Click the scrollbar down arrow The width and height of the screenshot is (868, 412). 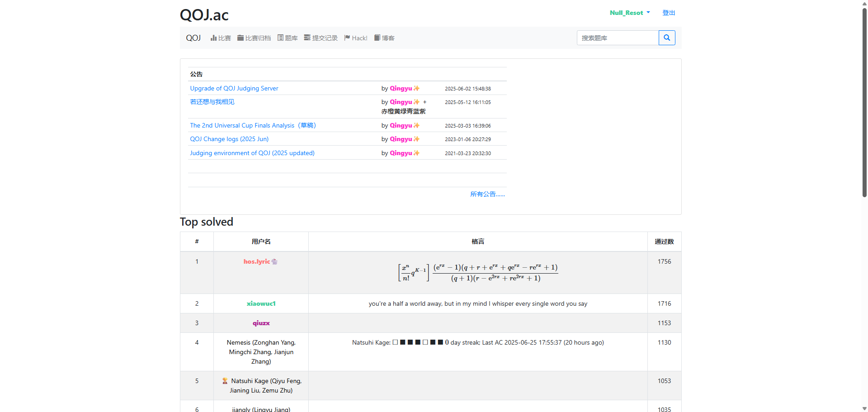pos(864,408)
